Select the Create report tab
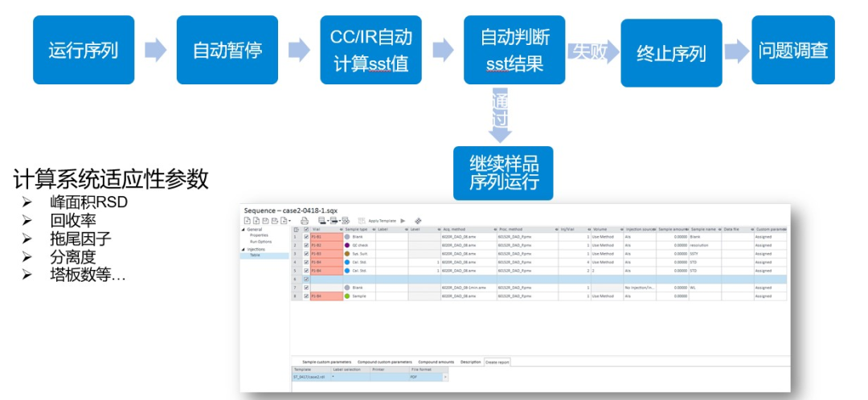Viewport: 868px width, 400px height. [x=497, y=361]
